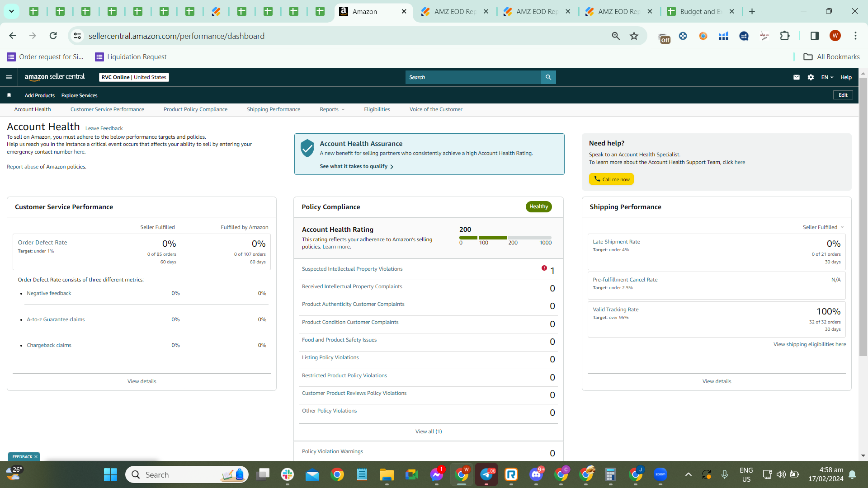This screenshot has width=868, height=488.
Task: Open the tab search dropdown chevron
Action: coord(11,11)
